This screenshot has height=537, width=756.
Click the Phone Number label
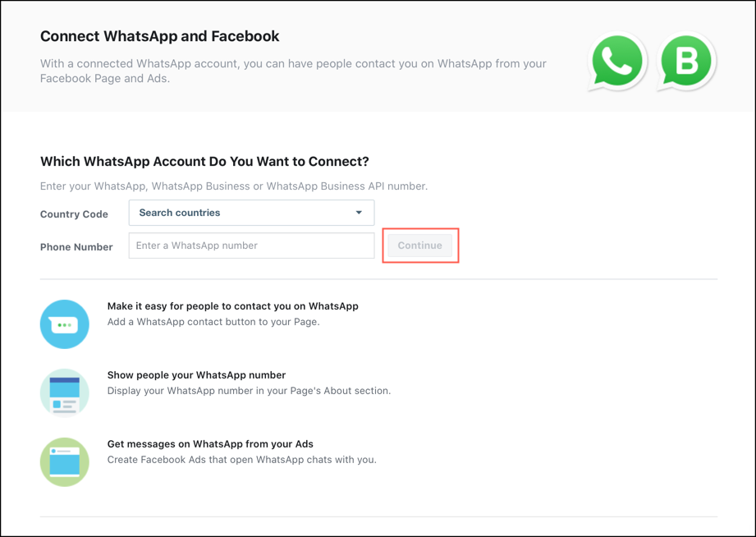pos(76,247)
